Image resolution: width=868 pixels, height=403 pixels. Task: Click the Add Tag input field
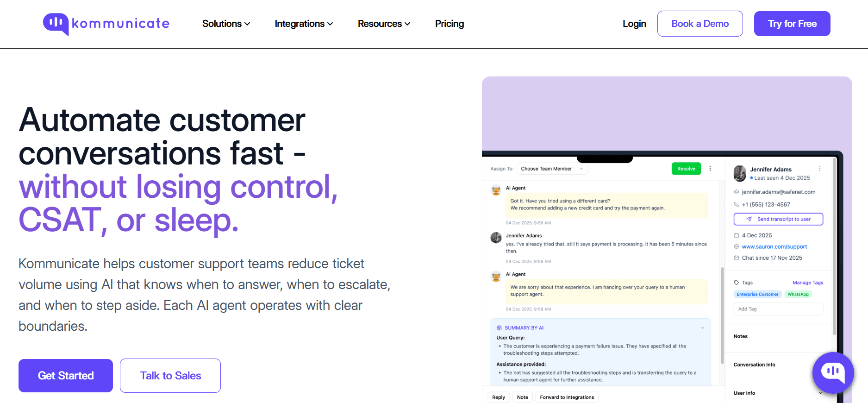[778, 309]
